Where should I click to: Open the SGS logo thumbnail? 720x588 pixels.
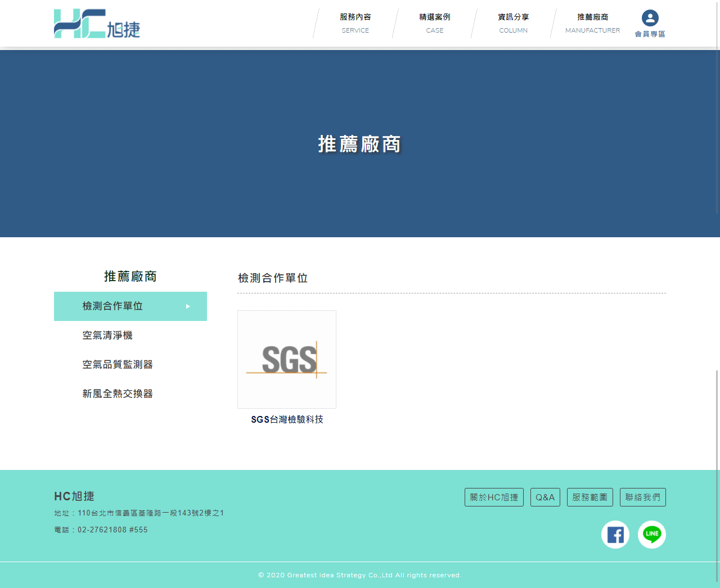287,359
